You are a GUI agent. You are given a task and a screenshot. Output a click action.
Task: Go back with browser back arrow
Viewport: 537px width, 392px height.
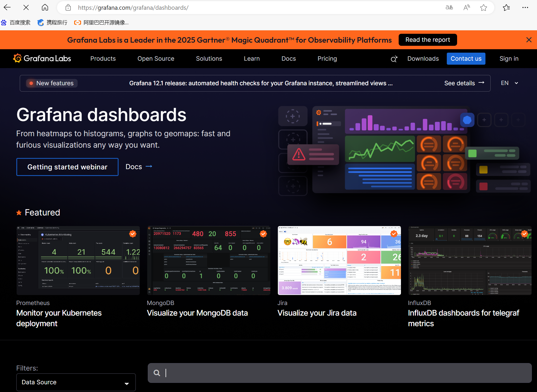point(7,8)
